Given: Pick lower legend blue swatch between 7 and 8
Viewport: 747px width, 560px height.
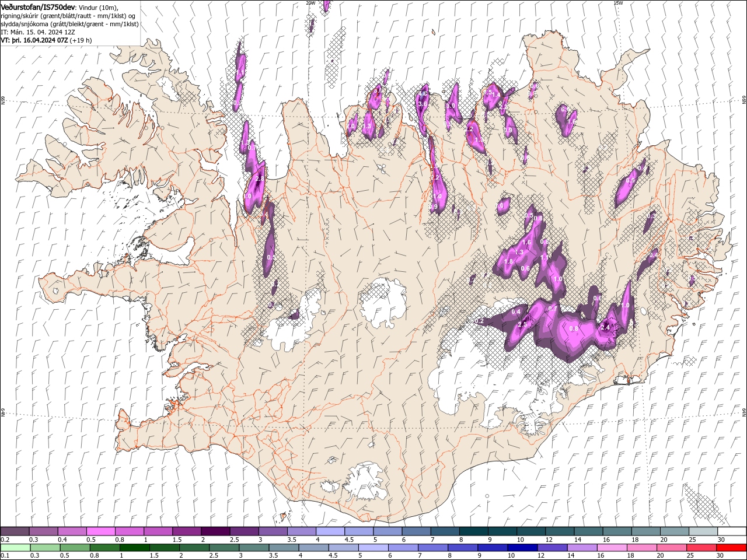Looking at the screenshot, I should (432, 548).
